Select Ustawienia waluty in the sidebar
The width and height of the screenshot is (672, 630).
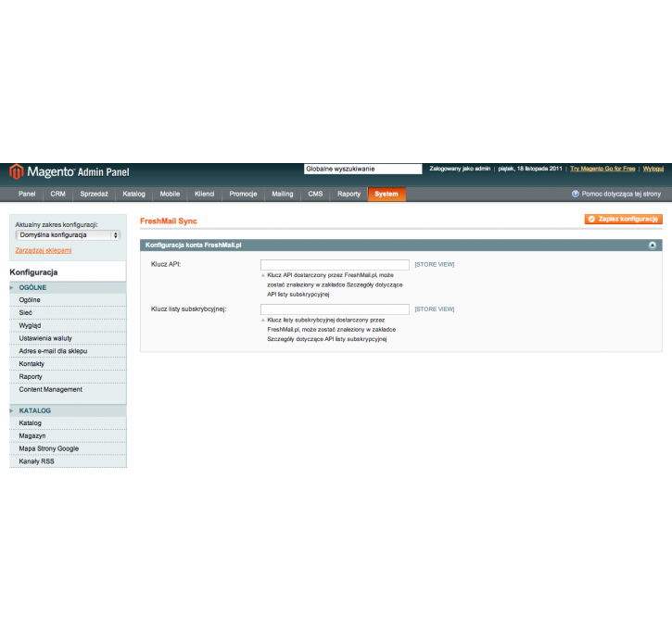(68, 338)
